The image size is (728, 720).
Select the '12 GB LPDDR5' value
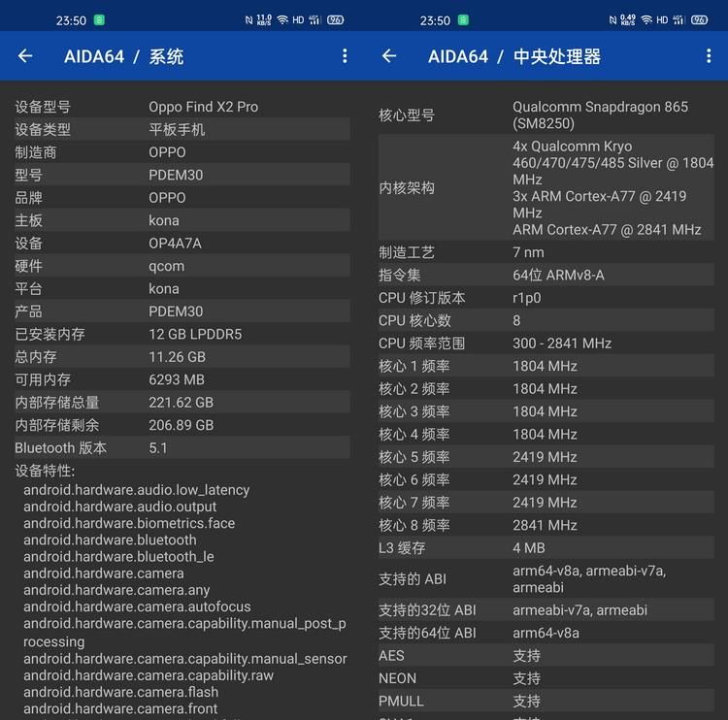pyautogui.click(x=195, y=334)
